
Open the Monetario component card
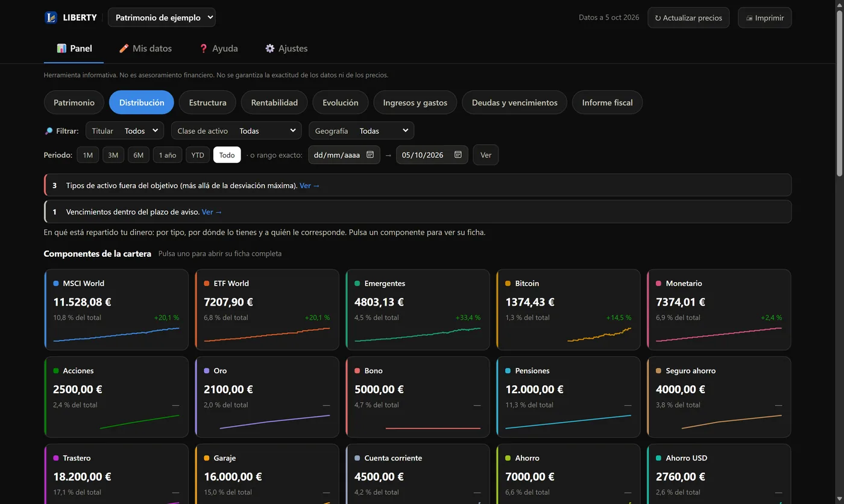pyautogui.click(x=719, y=310)
